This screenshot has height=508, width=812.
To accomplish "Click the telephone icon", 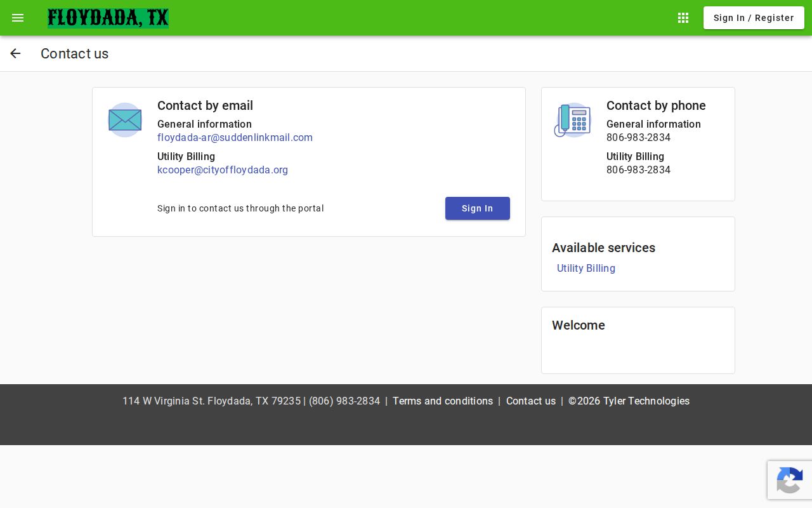I will (x=573, y=120).
